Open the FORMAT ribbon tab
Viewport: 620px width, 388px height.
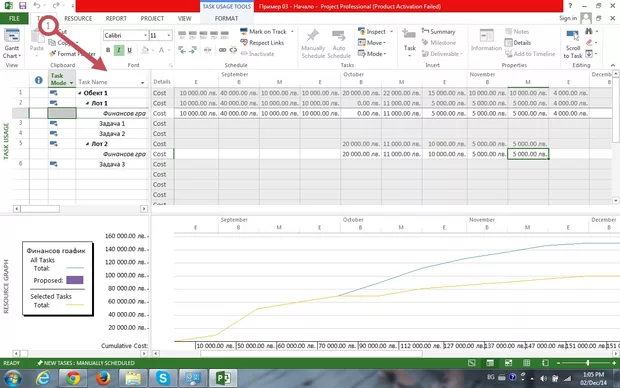226,18
